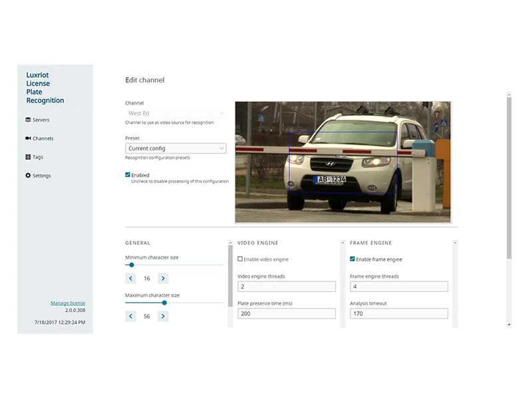The width and height of the screenshot is (532, 399).
Task: Click the Frame engine threads field
Action: [399, 287]
